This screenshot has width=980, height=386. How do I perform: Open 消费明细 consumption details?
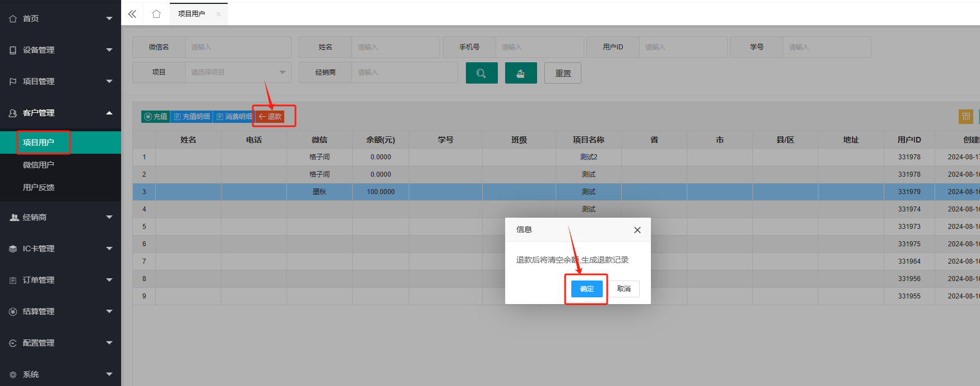(x=234, y=117)
